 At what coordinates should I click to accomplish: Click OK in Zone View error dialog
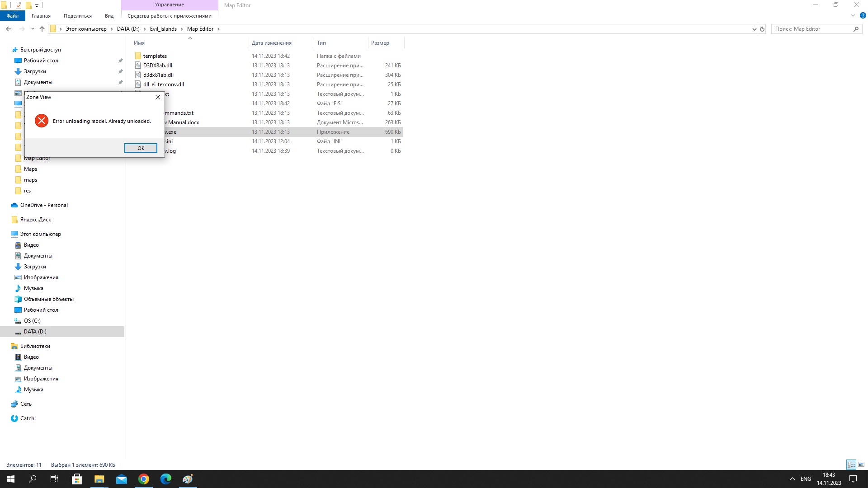pyautogui.click(x=141, y=148)
